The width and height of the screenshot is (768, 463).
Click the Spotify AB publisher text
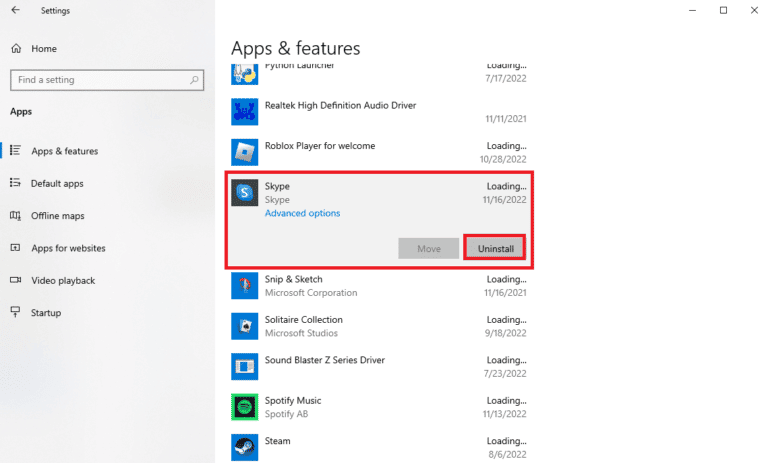click(287, 414)
